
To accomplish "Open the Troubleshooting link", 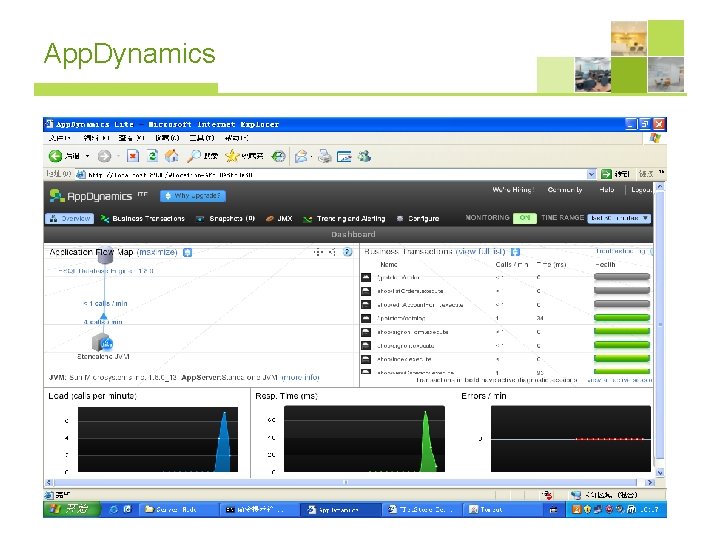I will (x=620, y=251).
